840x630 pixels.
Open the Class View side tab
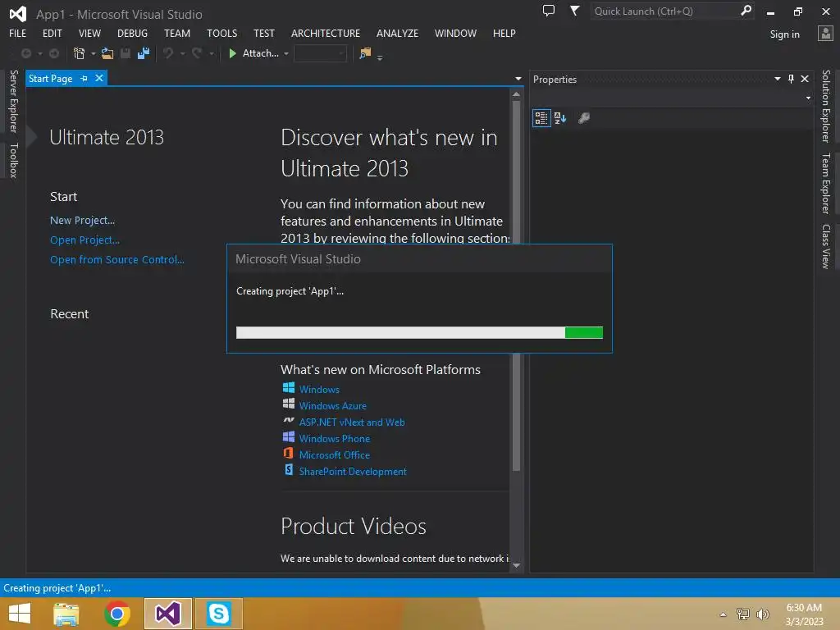826,246
